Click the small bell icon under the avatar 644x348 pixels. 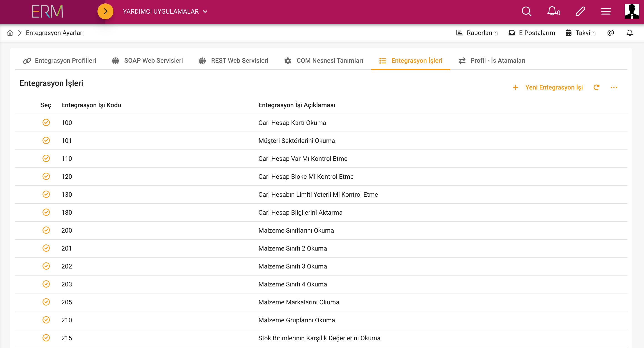pos(629,33)
